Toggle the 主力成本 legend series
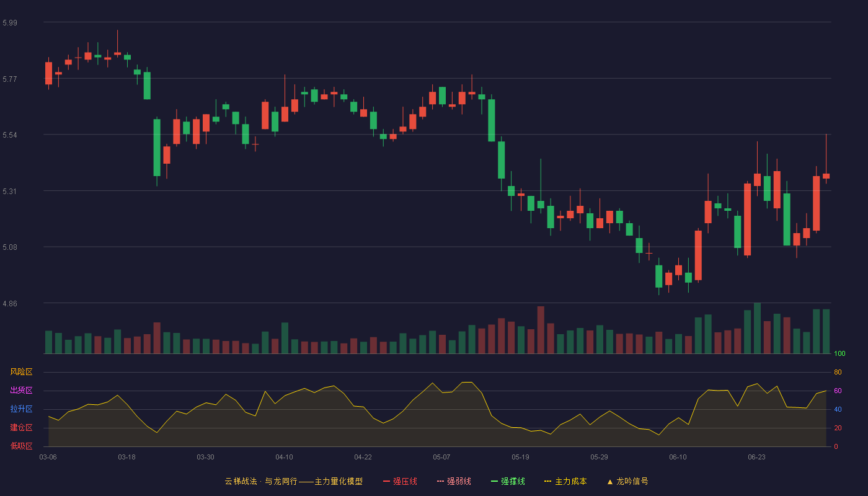The height and width of the screenshot is (496, 868). 565,481
